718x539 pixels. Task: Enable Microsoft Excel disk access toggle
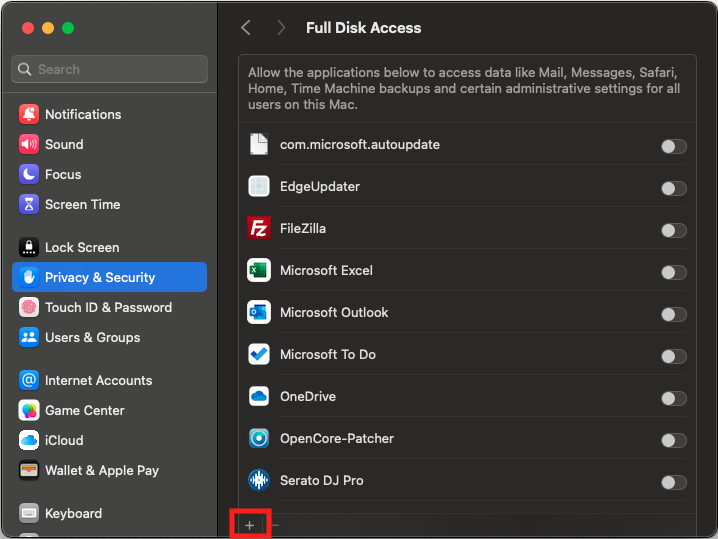(674, 272)
